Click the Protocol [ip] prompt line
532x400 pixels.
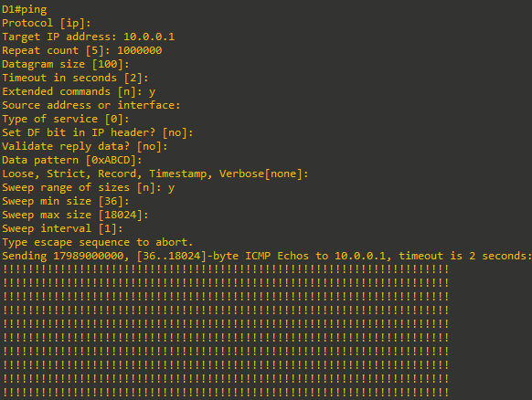point(47,23)
